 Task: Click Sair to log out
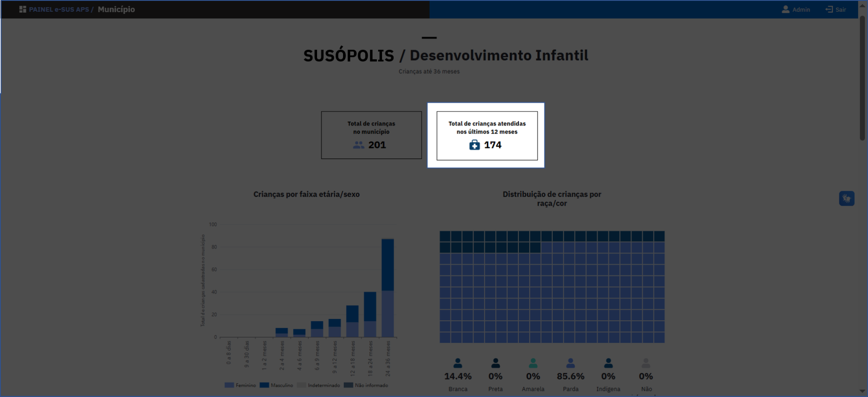[835, 9]
